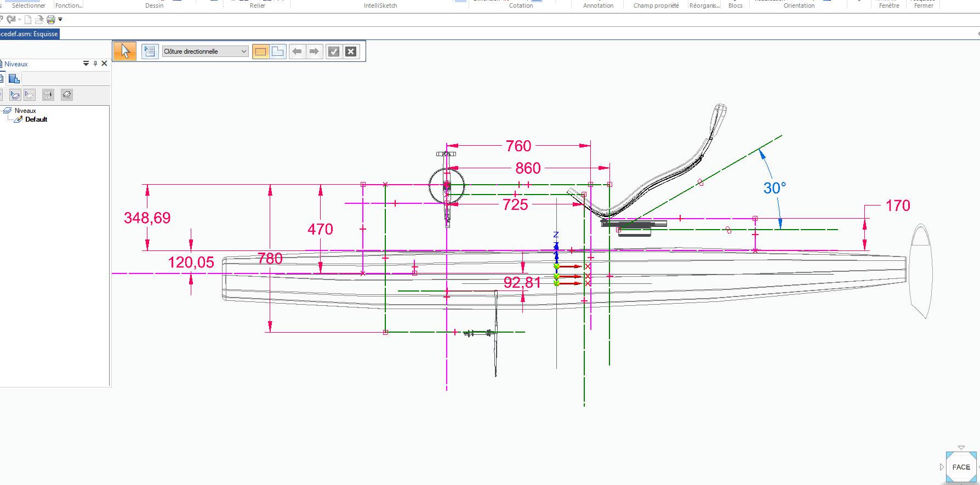980x485 pixels.
Task: Close the Niveaux panel
Action: point(104,64)
